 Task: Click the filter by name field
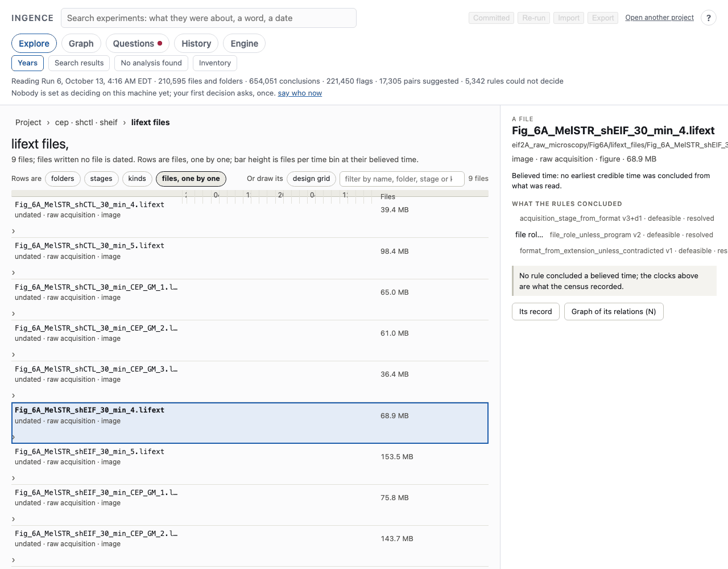[x=402, y=179]
